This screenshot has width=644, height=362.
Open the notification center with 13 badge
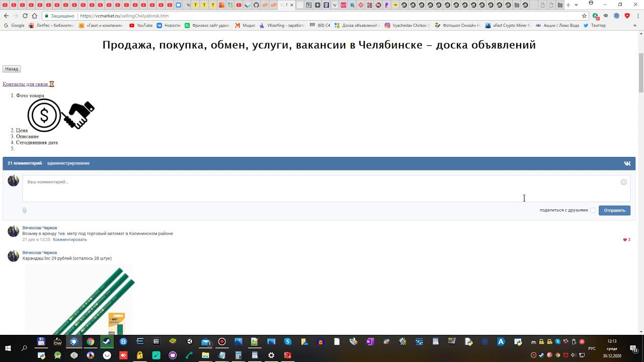(633, 348)
